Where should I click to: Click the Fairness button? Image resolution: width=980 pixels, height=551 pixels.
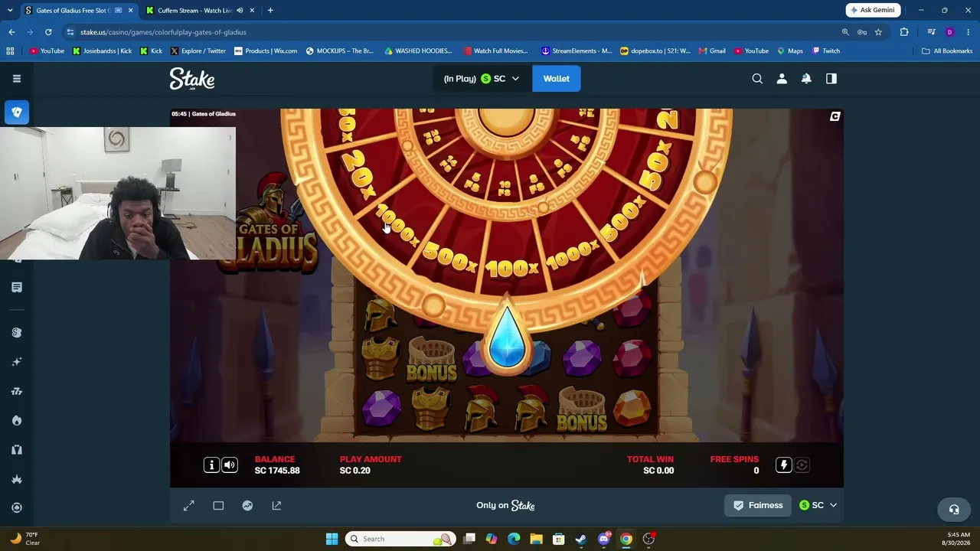tap(758, 505)
